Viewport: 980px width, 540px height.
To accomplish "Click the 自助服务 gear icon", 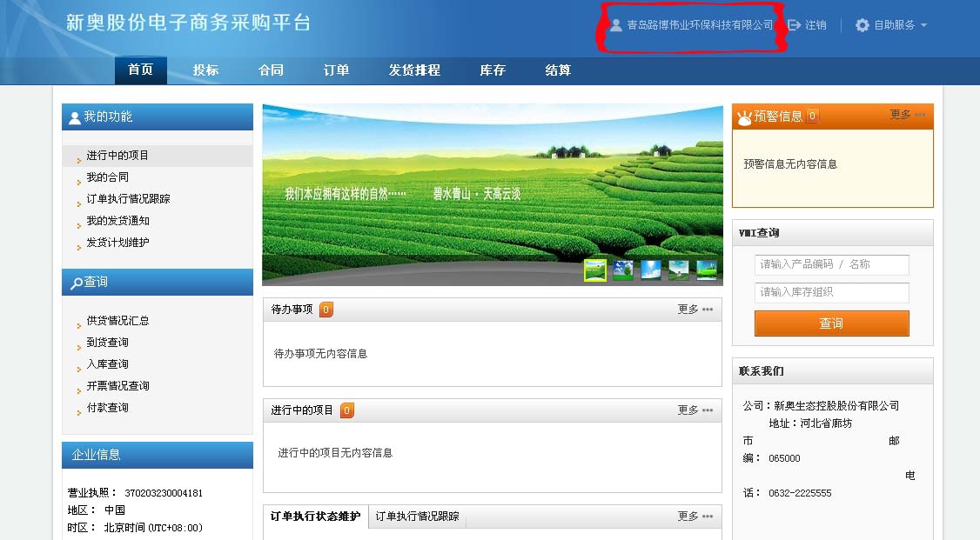I will click(862, 25).
